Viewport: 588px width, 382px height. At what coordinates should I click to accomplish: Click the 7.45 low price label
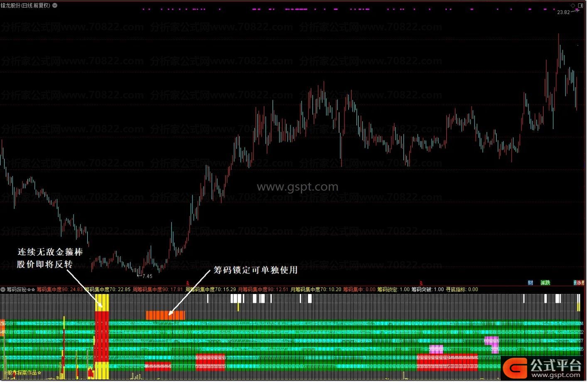coord(147,276)
